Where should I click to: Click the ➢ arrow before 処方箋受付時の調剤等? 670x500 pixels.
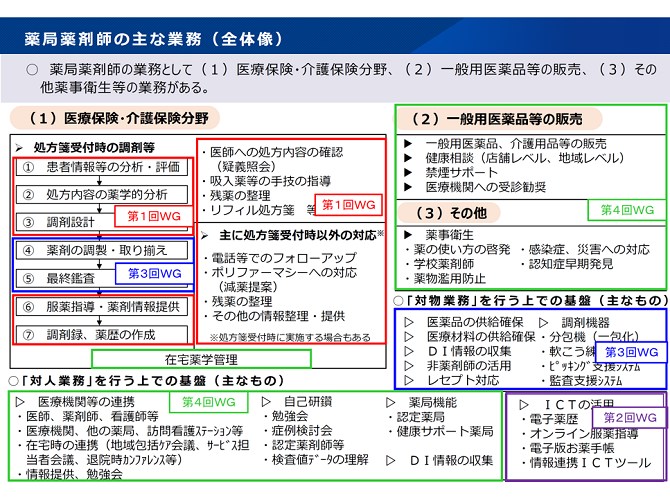tap(19, 146)
